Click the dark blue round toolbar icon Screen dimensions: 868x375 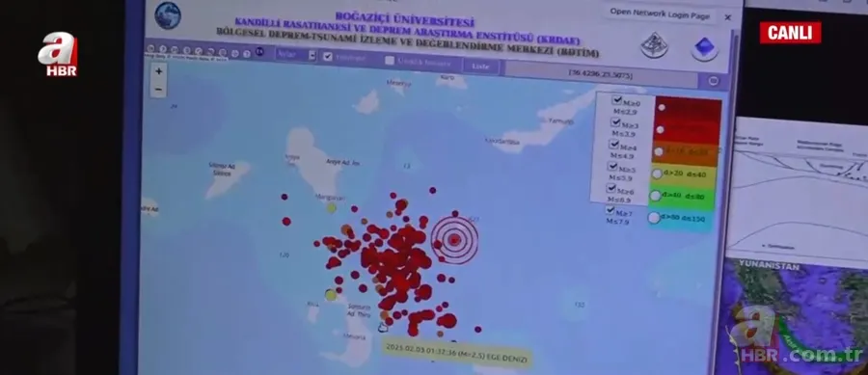coord(259,52)
